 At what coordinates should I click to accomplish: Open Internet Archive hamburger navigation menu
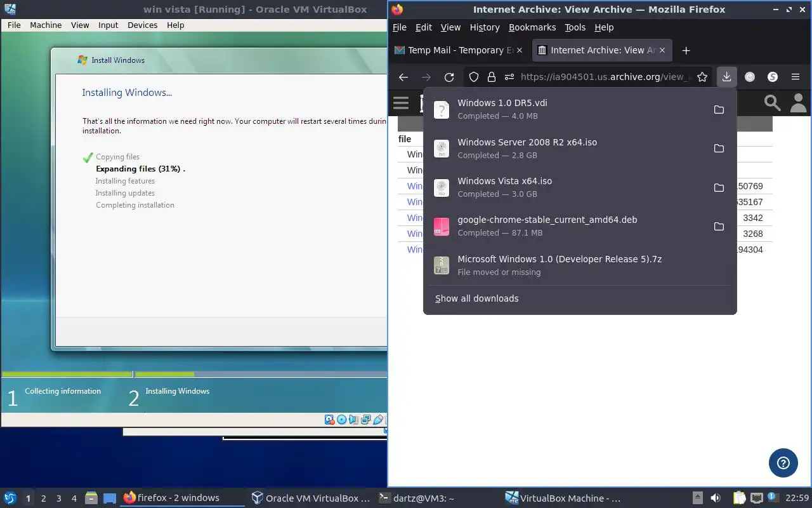401,103
